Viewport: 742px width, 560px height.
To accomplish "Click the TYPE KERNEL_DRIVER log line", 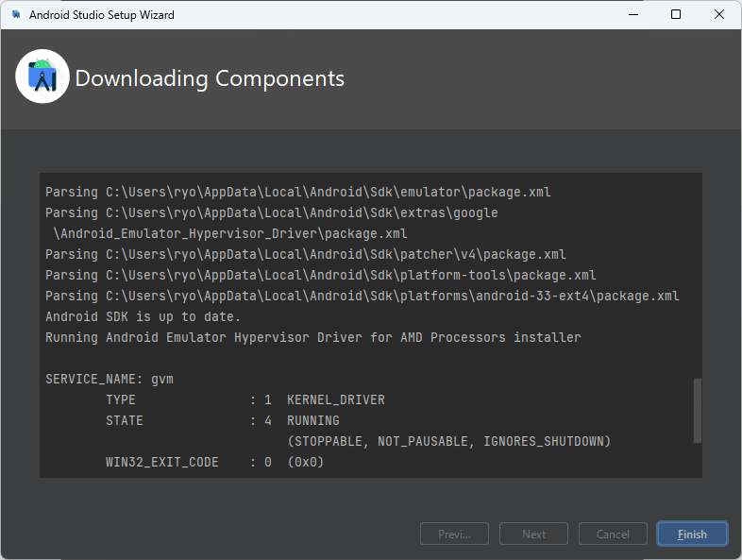I will click(245, 400).
